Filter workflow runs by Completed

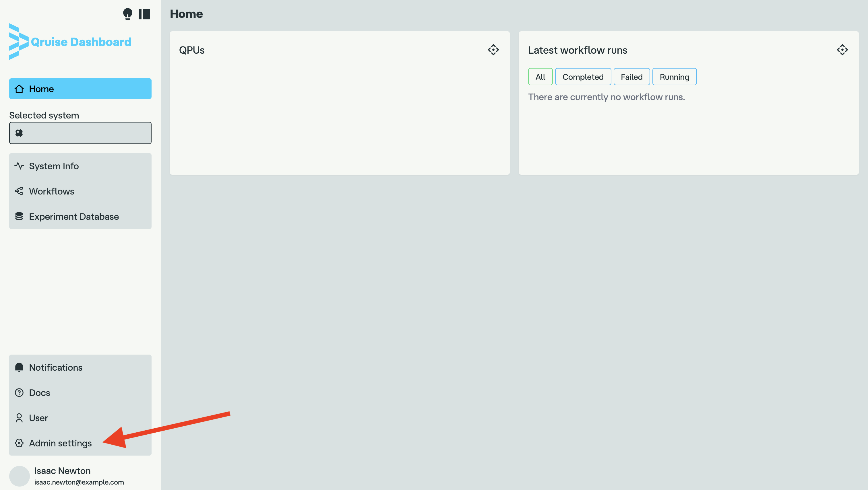pos(583,77)
